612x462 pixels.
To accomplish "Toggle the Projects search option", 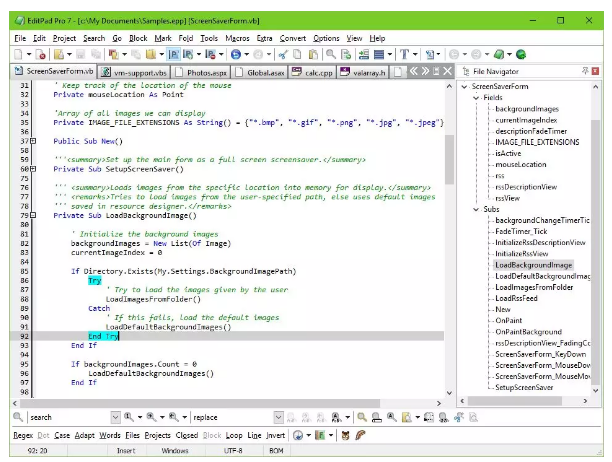I will [x=158, y=435].
